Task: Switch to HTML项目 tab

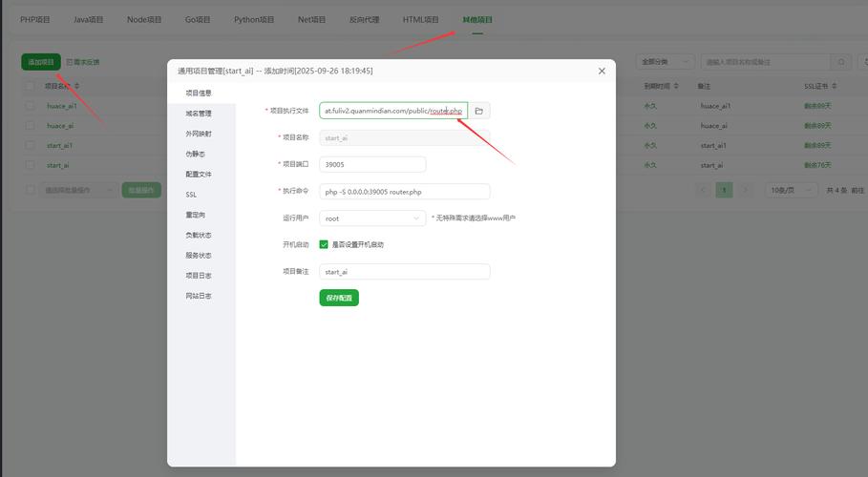Action: coord(421,19)
